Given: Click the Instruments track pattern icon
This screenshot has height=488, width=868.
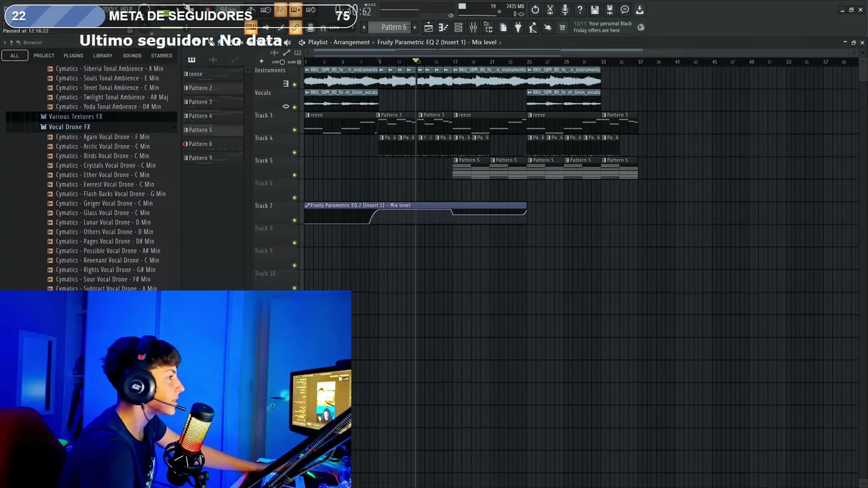Looking at the screenshot, I should click(285, 83).
